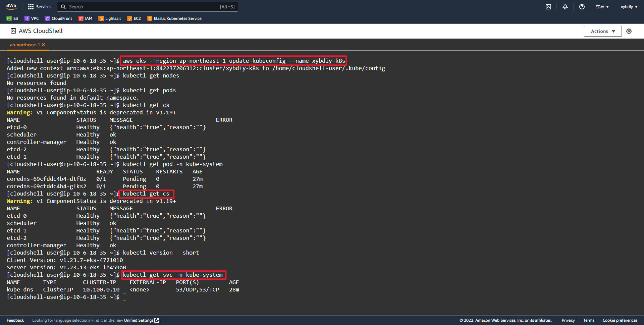Click the terminal cursor at last prompt

point(124,297)
